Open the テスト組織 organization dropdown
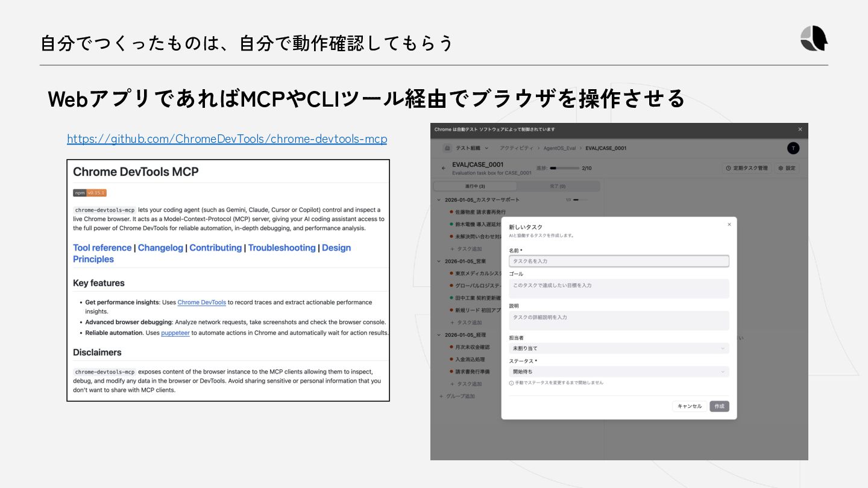The height and width of the screenshot is (488, 868). point(472,148)
